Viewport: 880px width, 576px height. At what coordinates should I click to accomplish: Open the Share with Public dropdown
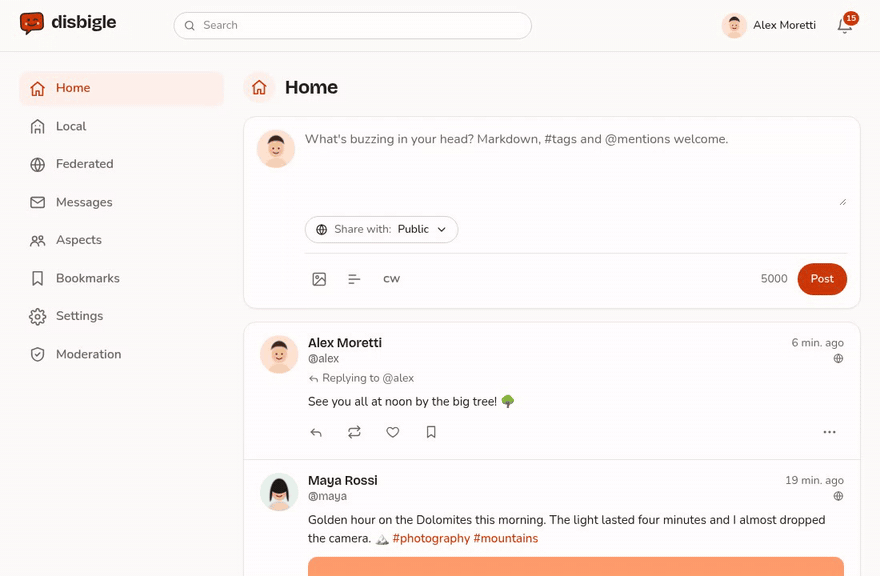tap(382, 230)
